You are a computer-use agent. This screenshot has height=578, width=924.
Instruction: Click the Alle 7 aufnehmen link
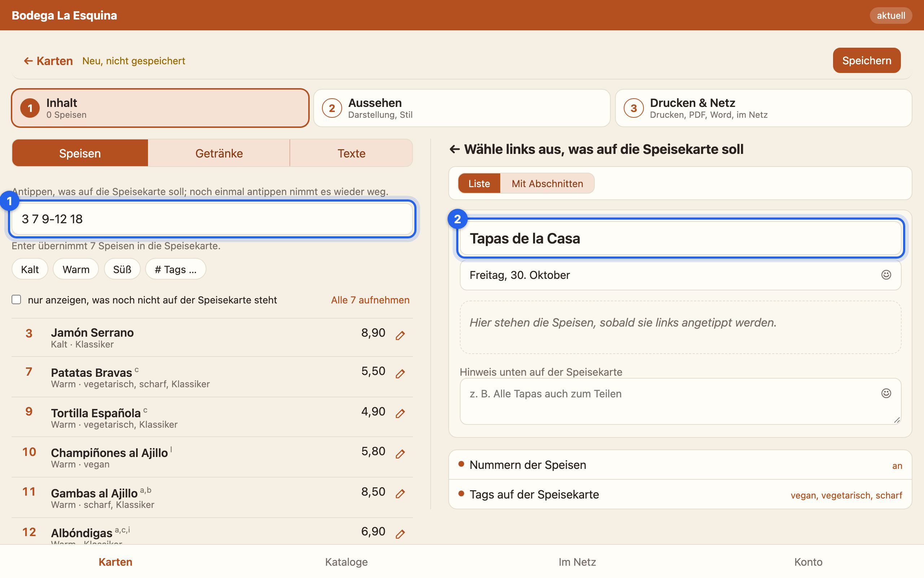click(370, 300)
